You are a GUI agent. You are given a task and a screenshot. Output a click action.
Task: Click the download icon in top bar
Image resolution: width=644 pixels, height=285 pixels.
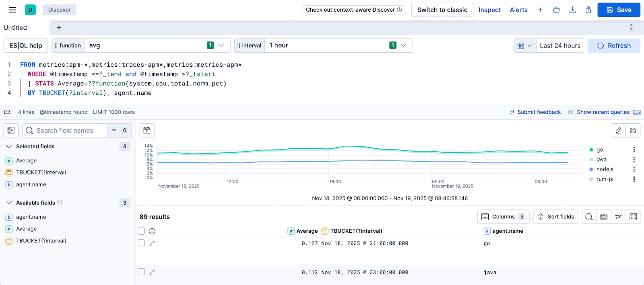click(572, 10)
